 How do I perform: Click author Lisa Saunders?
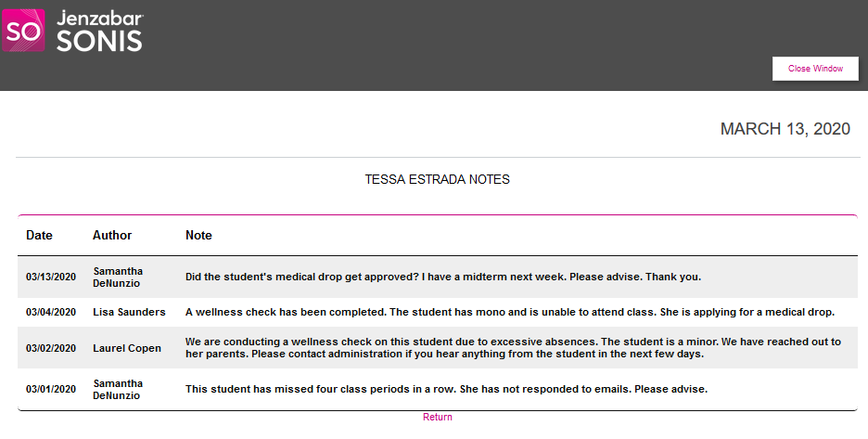(x=129, y=313)
